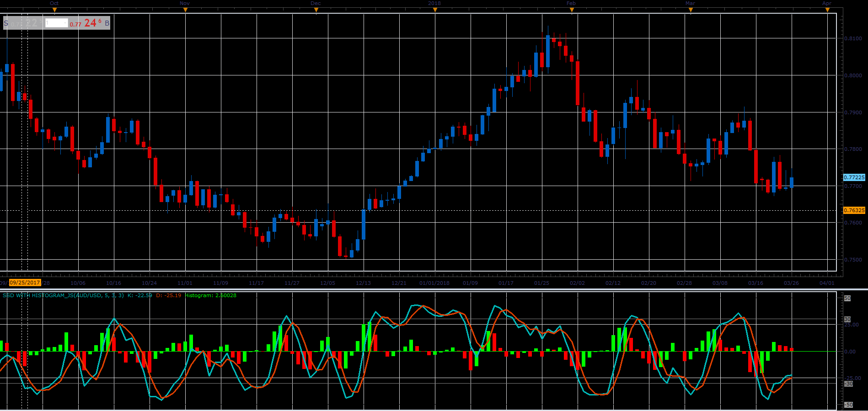868x411 pixels.
Task: Click the blue 0.77225 current price label
Action: 854,177
